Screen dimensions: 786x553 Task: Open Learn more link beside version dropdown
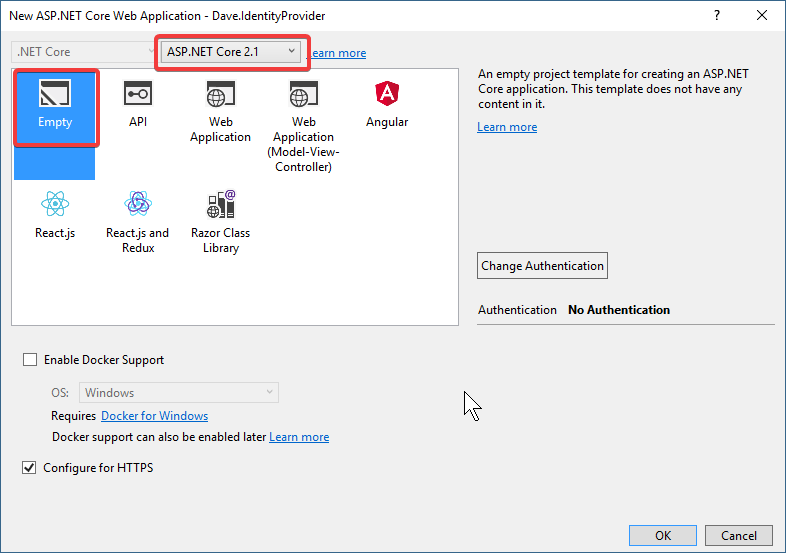337,53
